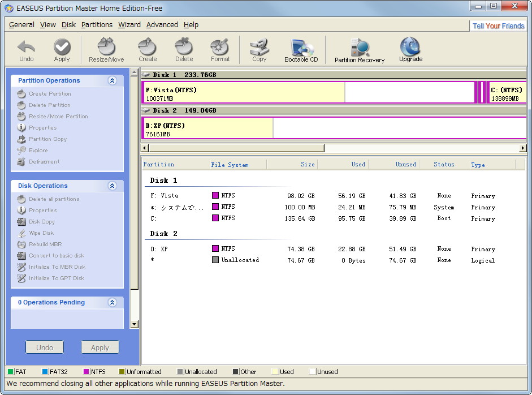
Task: Open the Partitions menu
Action: 97,25
